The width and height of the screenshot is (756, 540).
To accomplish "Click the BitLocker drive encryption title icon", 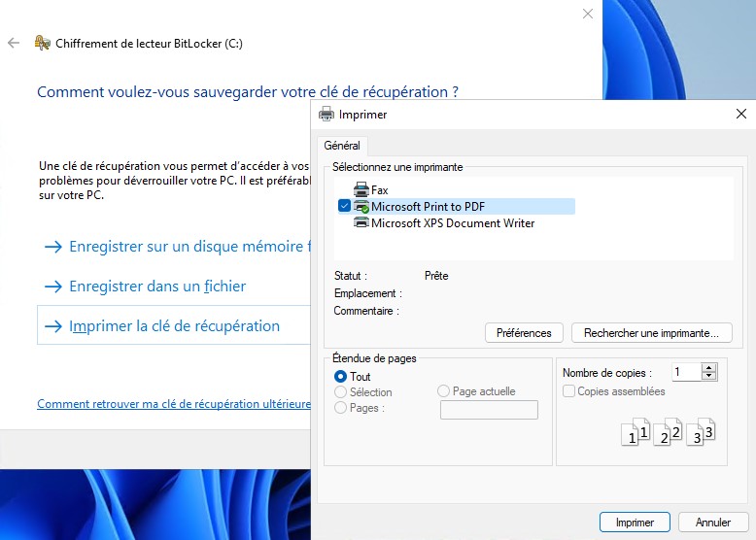I will pos(43,43).
